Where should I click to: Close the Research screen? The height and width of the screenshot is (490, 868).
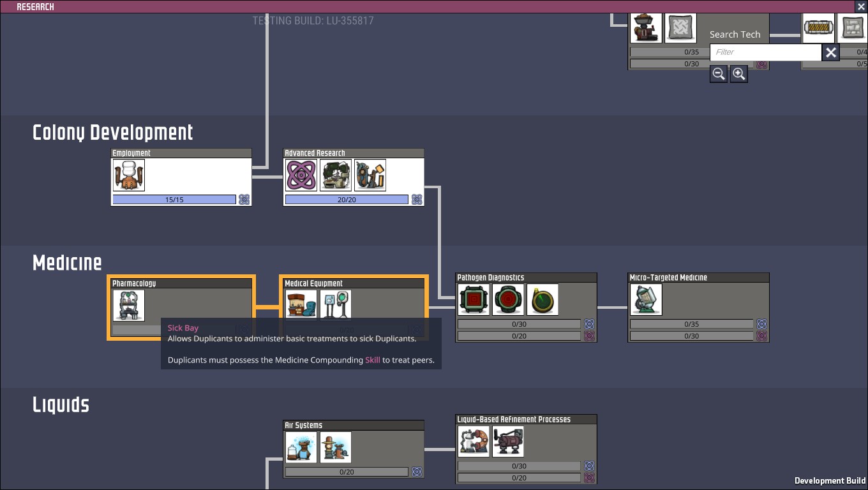click(861, 6)
